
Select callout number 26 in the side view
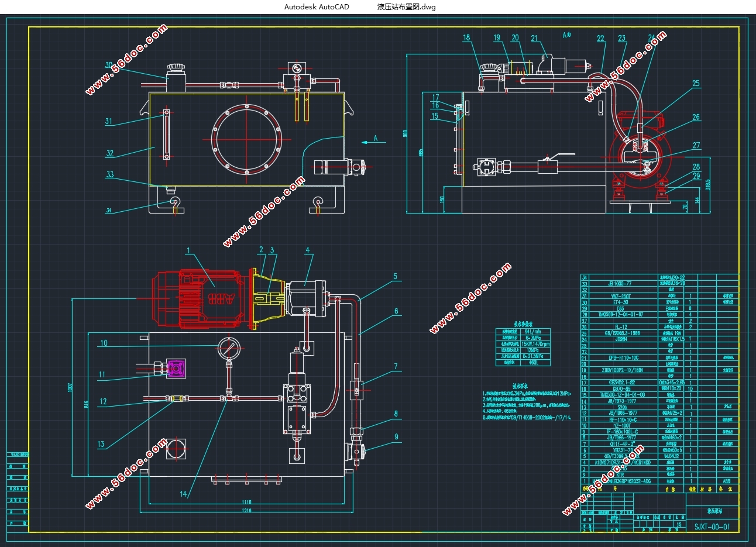pyautogui.click(x=696, y=118)
